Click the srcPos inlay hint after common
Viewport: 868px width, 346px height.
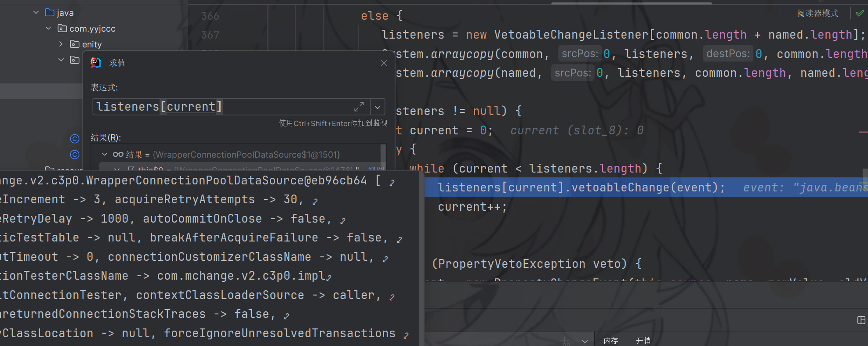pos(580,54)
